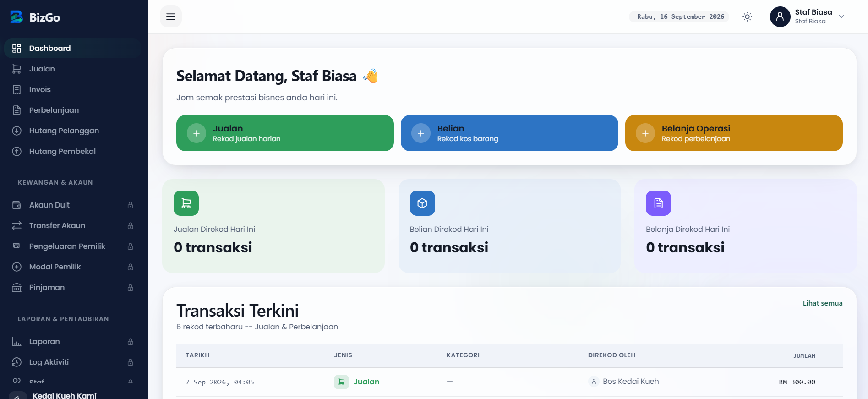Screen dimensions: 868x399
Task: Click the blue Belian quick-record button
Action: pos(509,133)
